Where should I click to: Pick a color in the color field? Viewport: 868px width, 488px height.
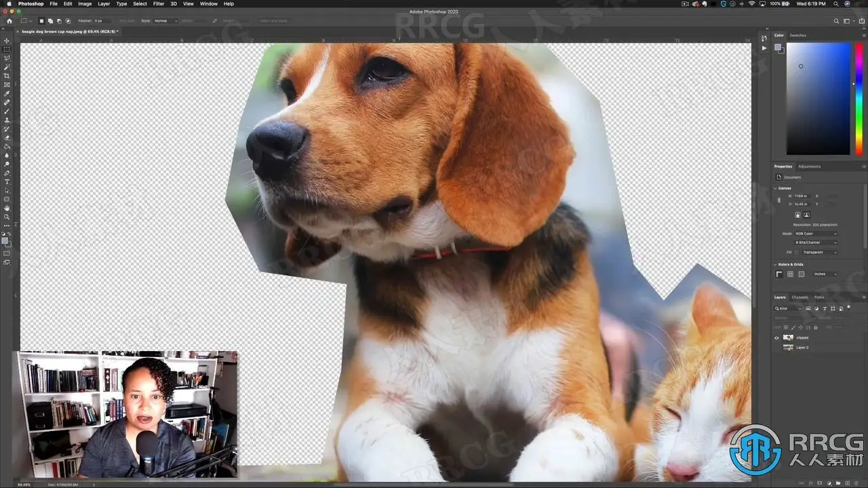pyautogui.click(x=818, y=98)
